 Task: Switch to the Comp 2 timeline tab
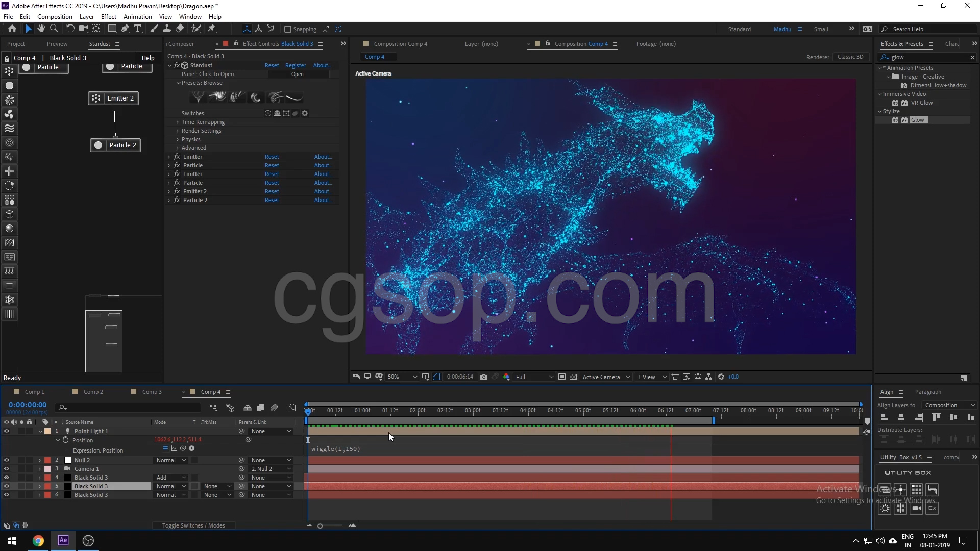93,392
